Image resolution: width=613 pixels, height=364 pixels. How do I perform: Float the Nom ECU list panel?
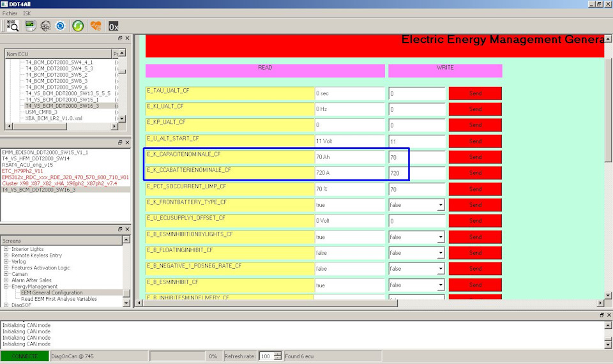pyautogui.click(x=120, y=38)
